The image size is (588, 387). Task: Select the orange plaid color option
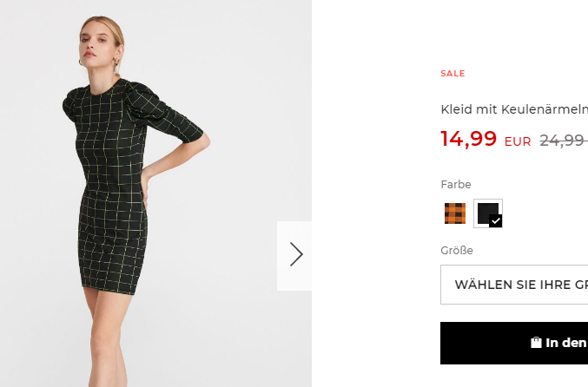455,213
